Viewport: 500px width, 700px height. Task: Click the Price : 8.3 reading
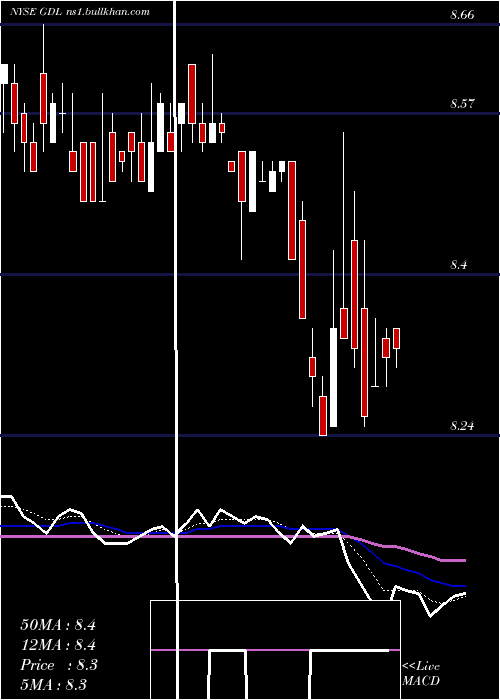click(x=59, y=665)
